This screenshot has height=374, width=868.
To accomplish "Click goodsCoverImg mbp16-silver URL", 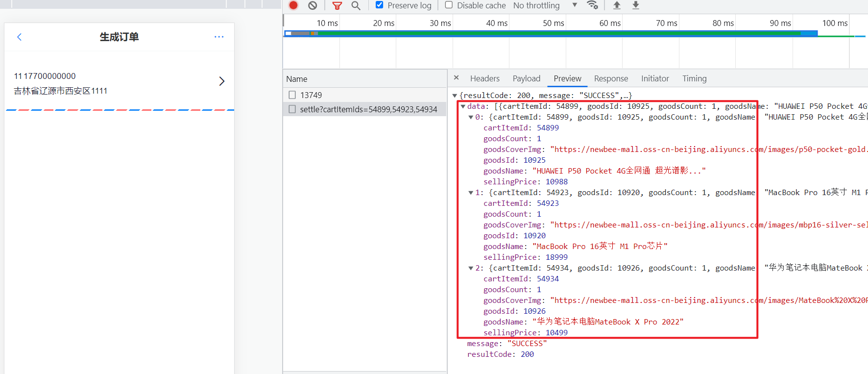I will tap(709, 225).
